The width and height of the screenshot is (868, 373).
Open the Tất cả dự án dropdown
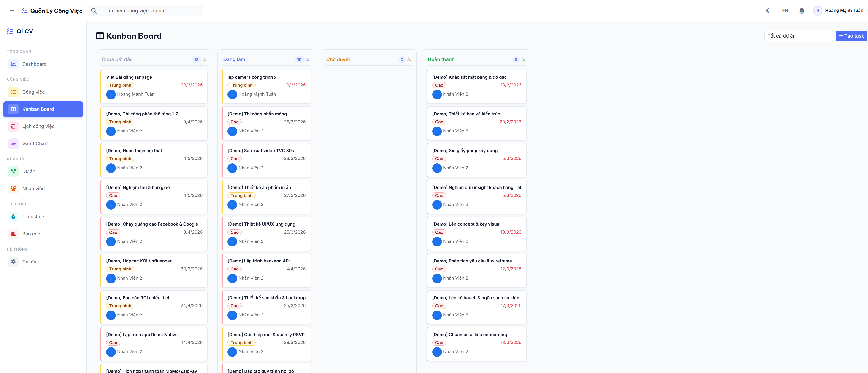click(798, 36)
